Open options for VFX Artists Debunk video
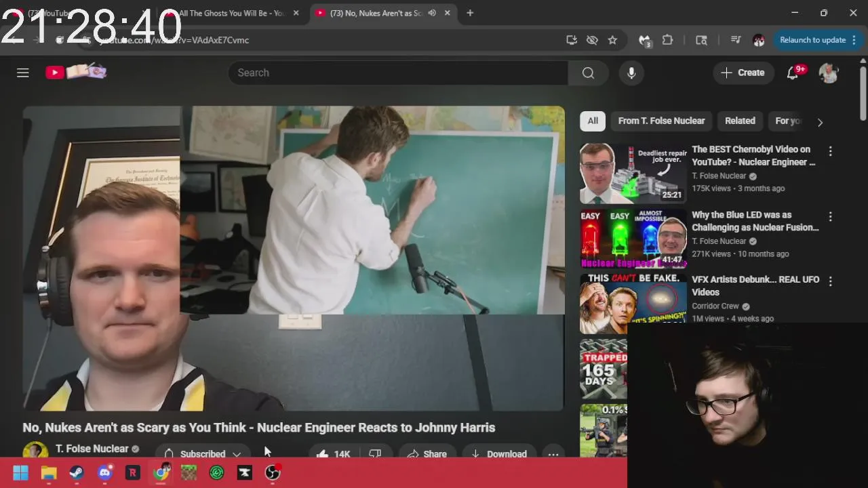The image size is (868, 488). [830, 281]
